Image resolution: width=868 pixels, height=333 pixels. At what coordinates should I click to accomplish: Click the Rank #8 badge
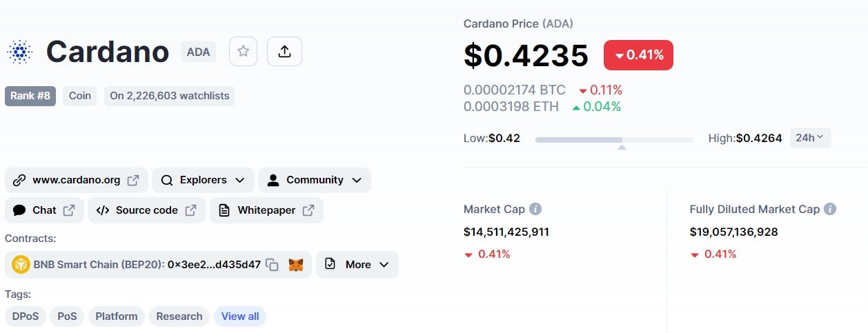tap(30, 96)
